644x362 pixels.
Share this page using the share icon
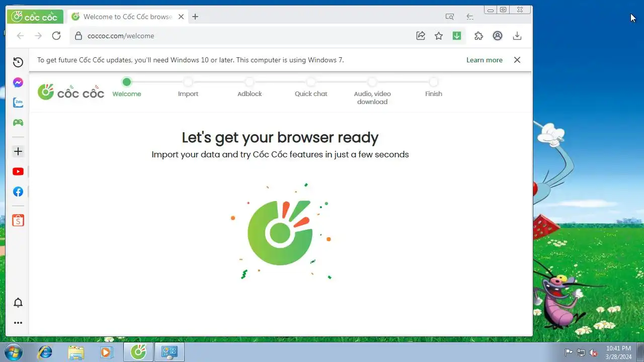421,36
